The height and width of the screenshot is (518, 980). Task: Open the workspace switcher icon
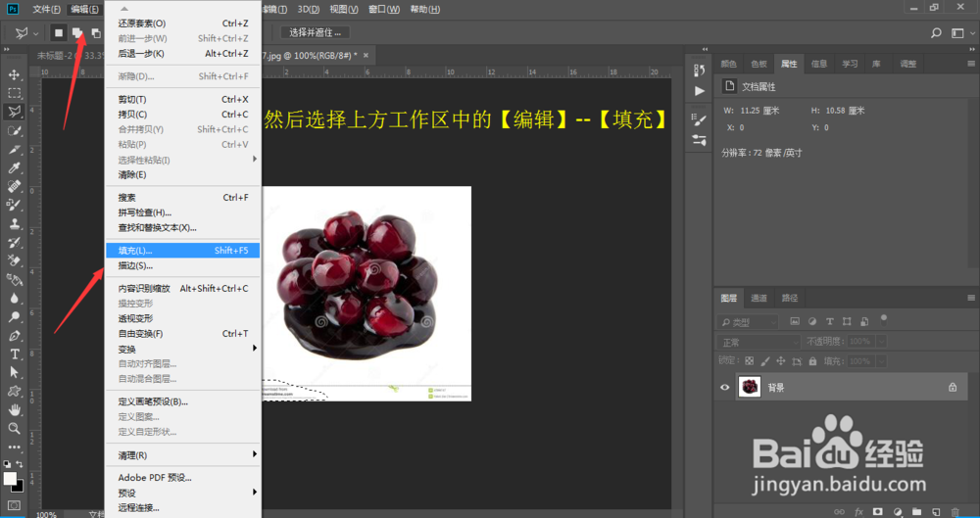tap(958, 33)
